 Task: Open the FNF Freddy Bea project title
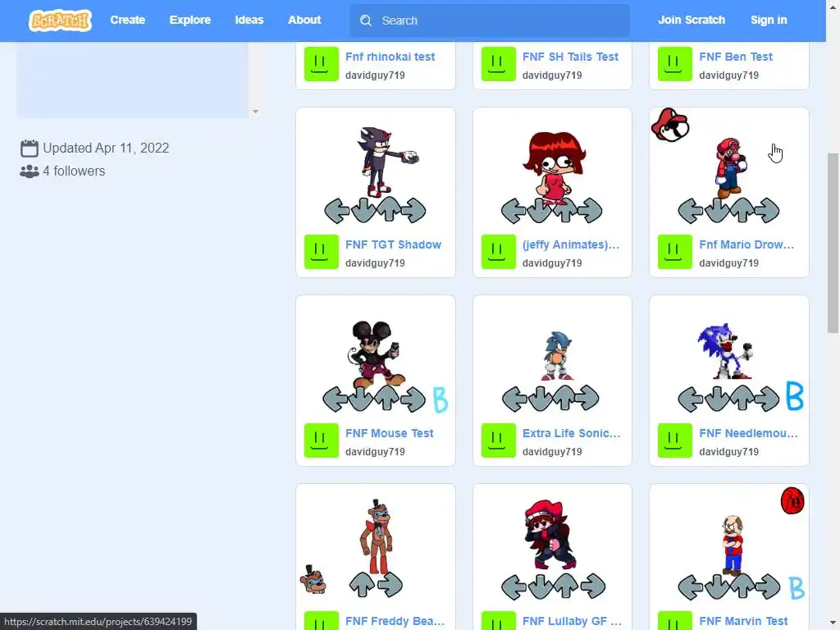coord(395,621)
